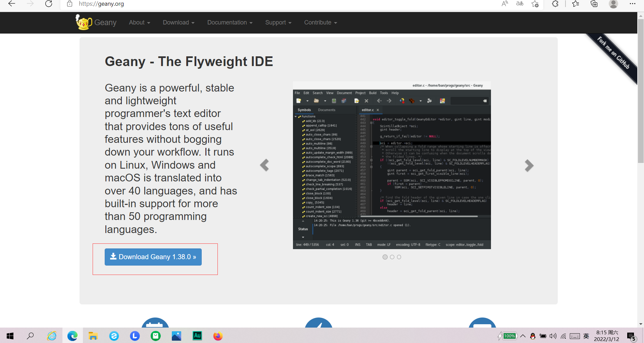
Task: Open Windows taskbar search
Action: click(30, 336)
